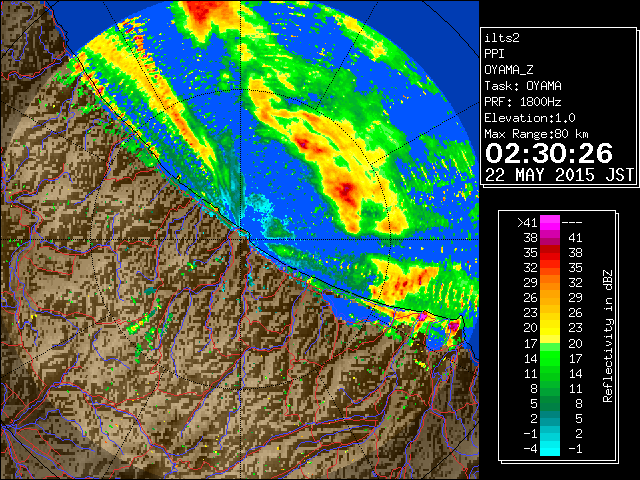Select the cyan swatch beside -4 label
This screenshot has width=640, height=480.
[x=550, y=448]
